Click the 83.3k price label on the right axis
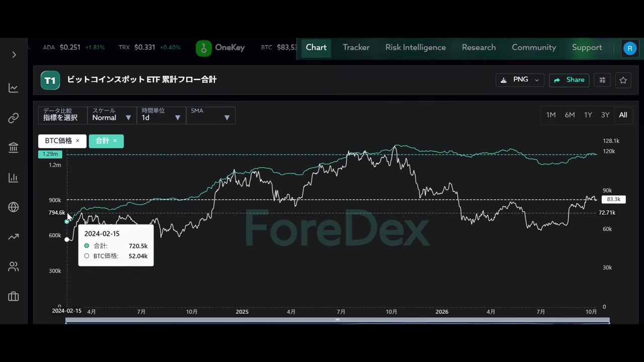The width and height of the screenshot is (644, 362). coord(614,200)
